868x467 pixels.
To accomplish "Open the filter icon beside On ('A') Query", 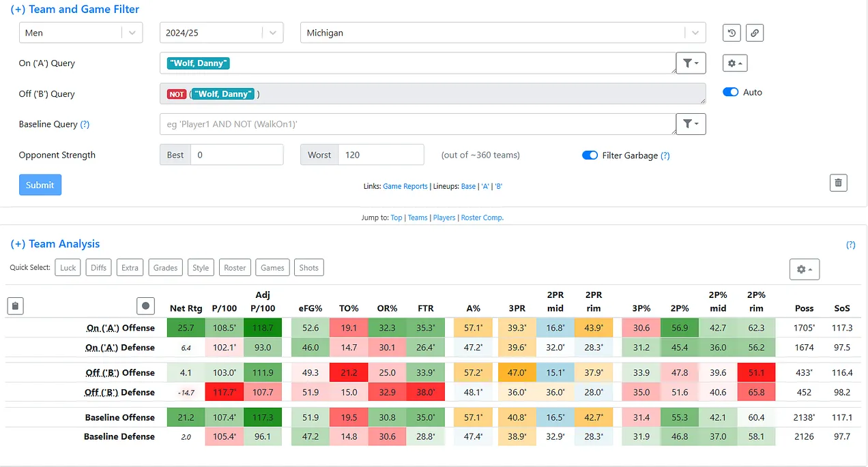I will 691,63.
